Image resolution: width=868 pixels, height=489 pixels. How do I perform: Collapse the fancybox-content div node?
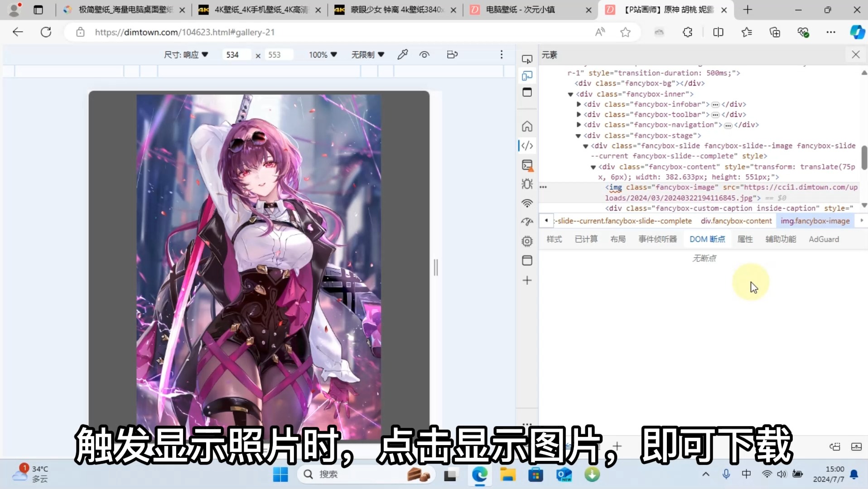point(593,167)
